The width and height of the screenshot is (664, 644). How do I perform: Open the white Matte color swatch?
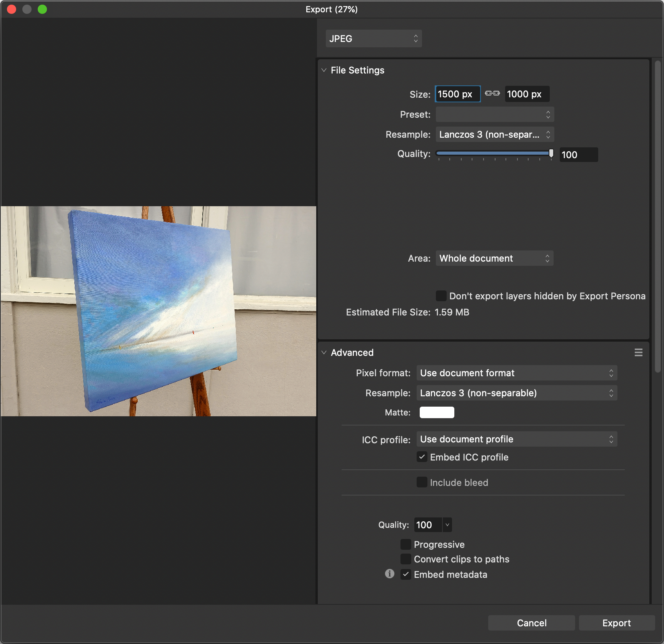pyautogui.click(x=437, y=412)
